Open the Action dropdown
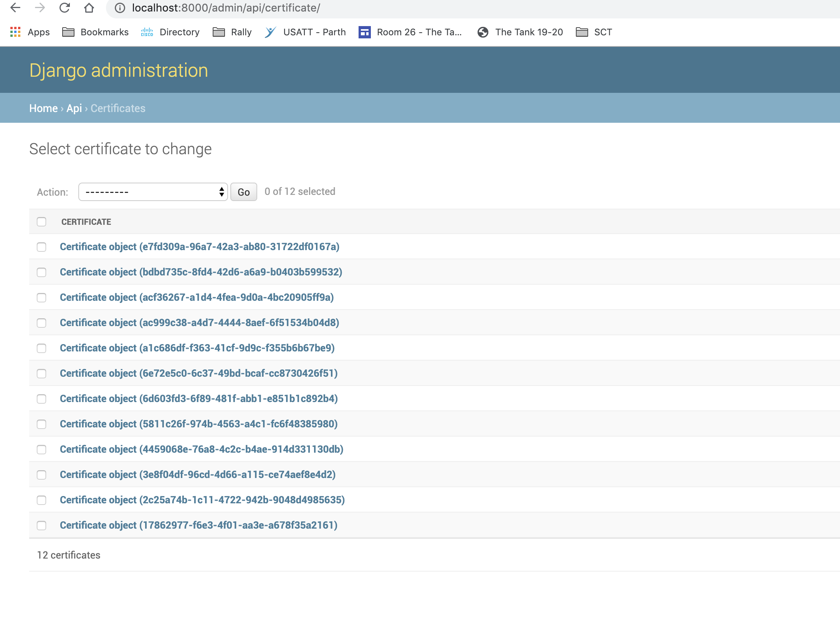The height and width of the screenshot is (623, 840). 153,192
